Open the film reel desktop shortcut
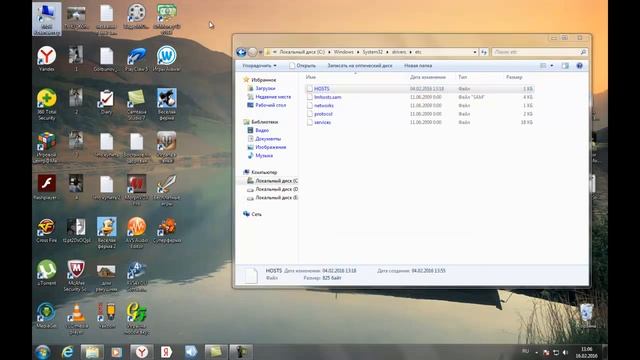640x360 pixels. click(x=136, y=16)
